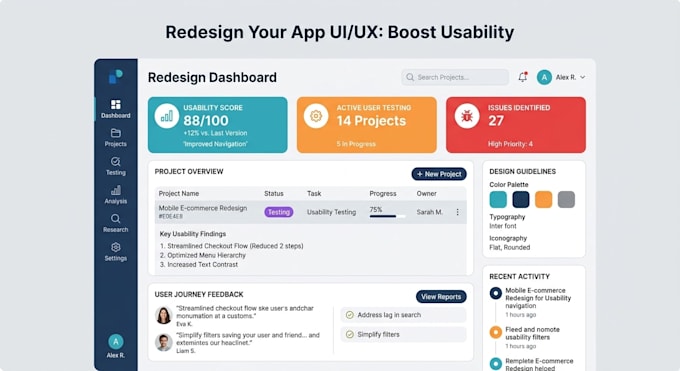Screen dimensions: 680x371
Task: Click Liam S.'s profile photo
Action: (x=163, y=342)
